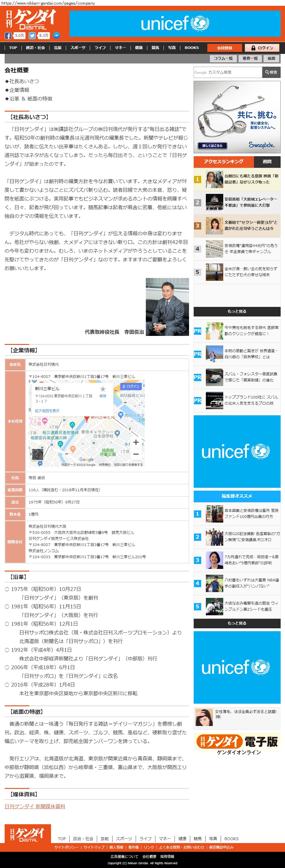Open 八村塁もいずれは大富豪 article
This screenshot has width=285, height=868.
[252, 583]
